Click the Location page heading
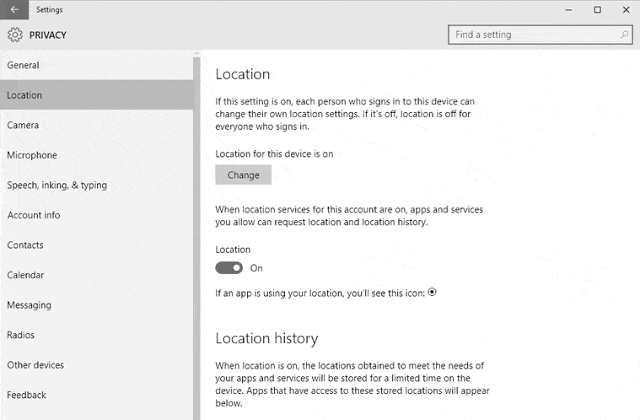640x420 pixels. tap(242, 74)
